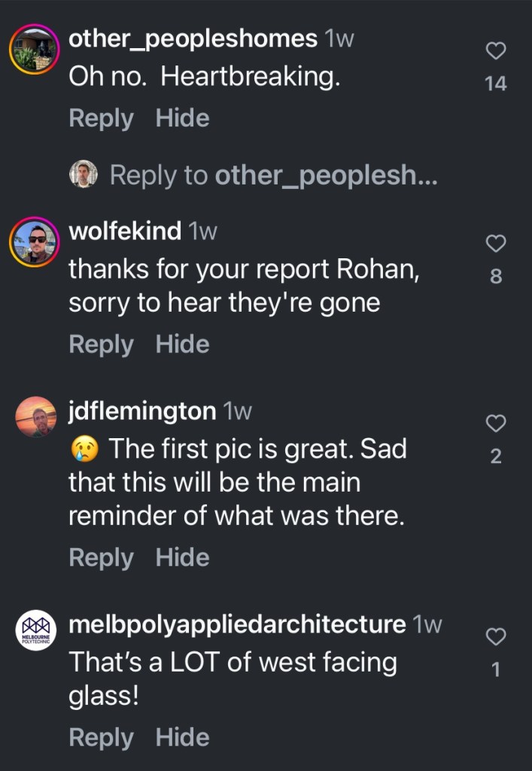Tap heart on jdflemington's comment

coord(496,424)
